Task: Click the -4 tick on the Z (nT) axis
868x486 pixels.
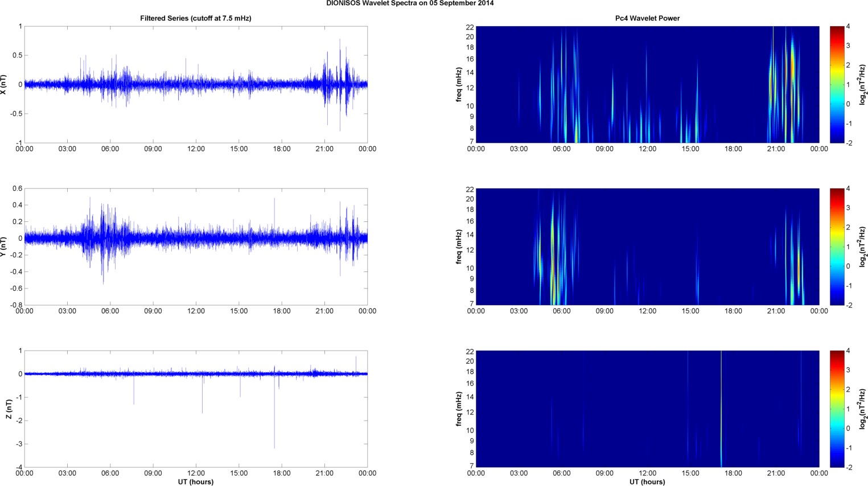Action: [x=19, y=467]
